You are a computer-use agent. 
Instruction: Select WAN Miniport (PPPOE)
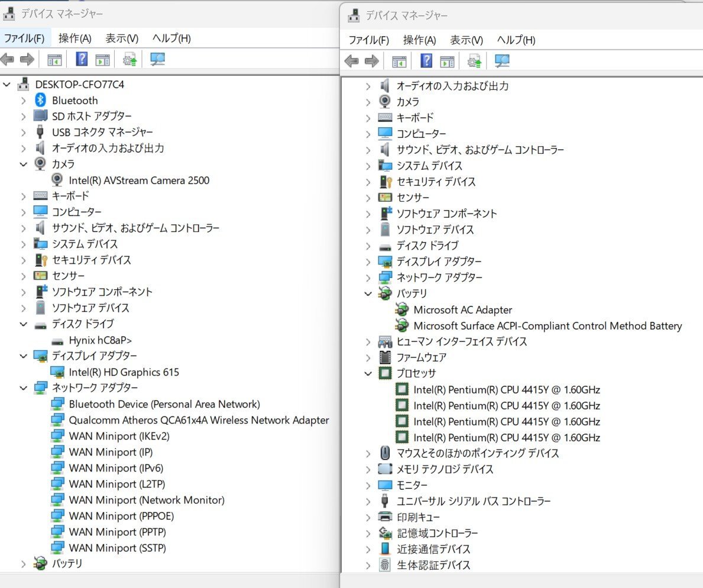pos(121,516)
